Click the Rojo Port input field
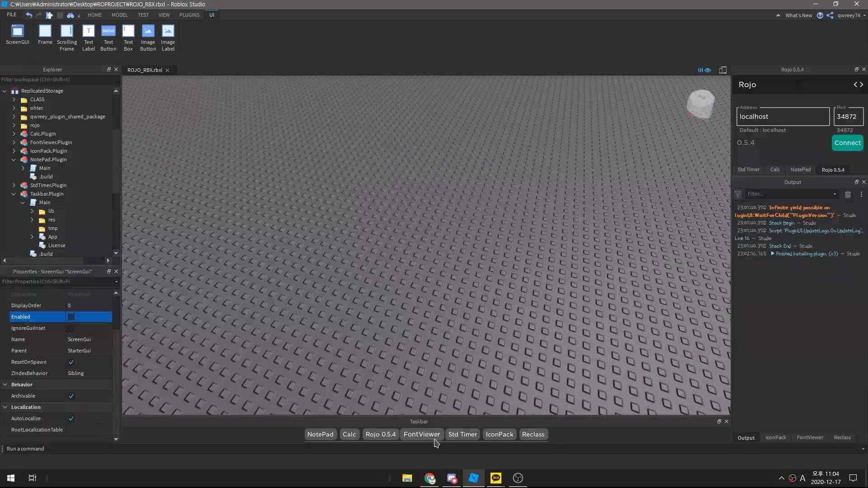Image resolution: width=868 pixels, height=488 pixels. point(848,117)
